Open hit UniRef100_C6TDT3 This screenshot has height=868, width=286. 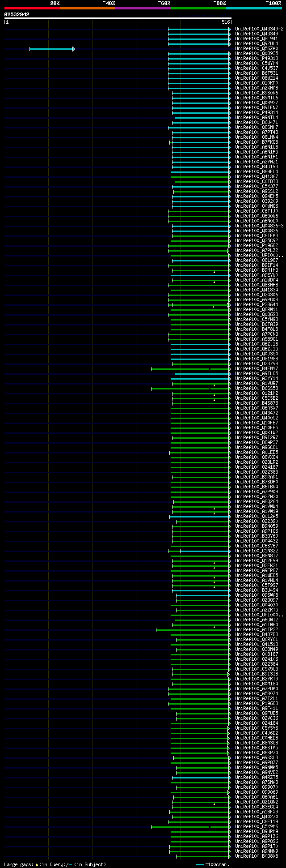(x=257, y=182)
